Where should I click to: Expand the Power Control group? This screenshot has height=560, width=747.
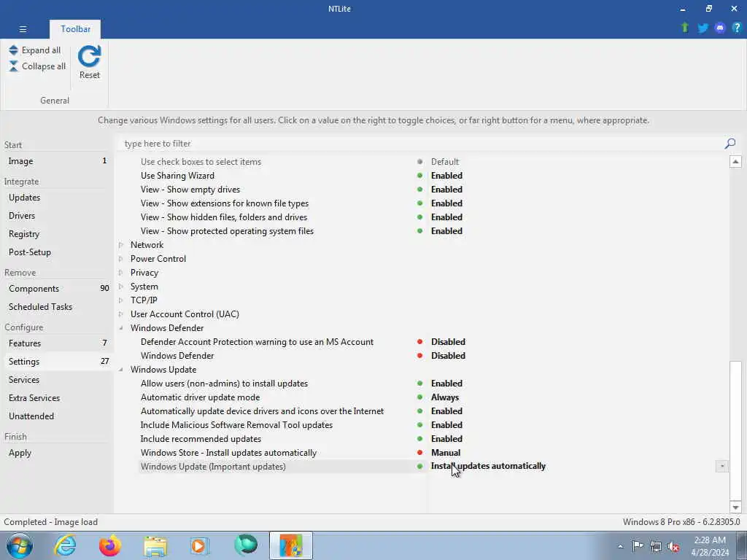[121, 259]
